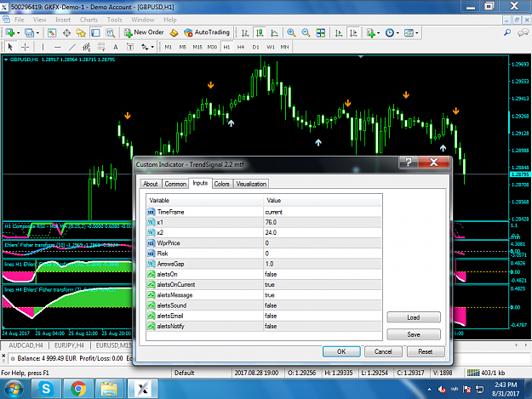Screen dimensions: 532x399
Task: Switch timeframe to M15
Action: [197, 47]
